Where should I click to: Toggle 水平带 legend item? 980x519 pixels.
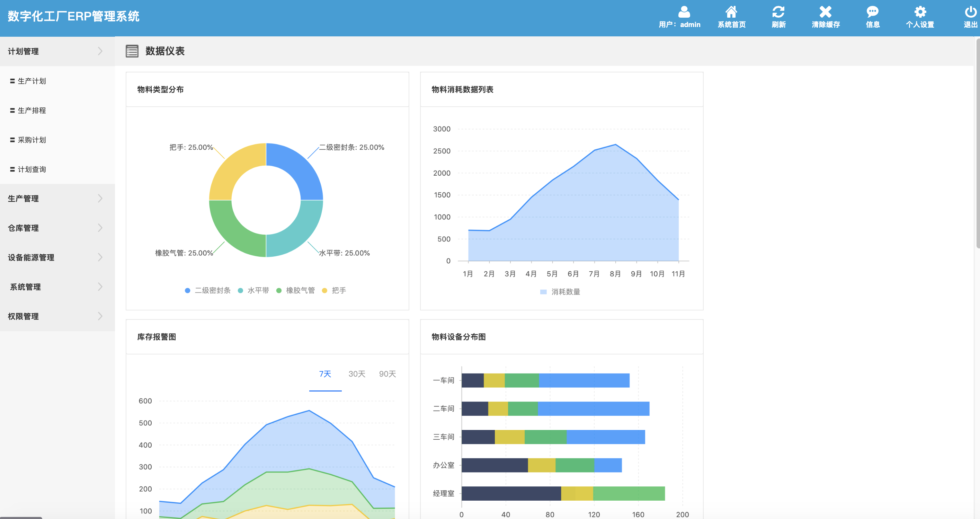253,290
